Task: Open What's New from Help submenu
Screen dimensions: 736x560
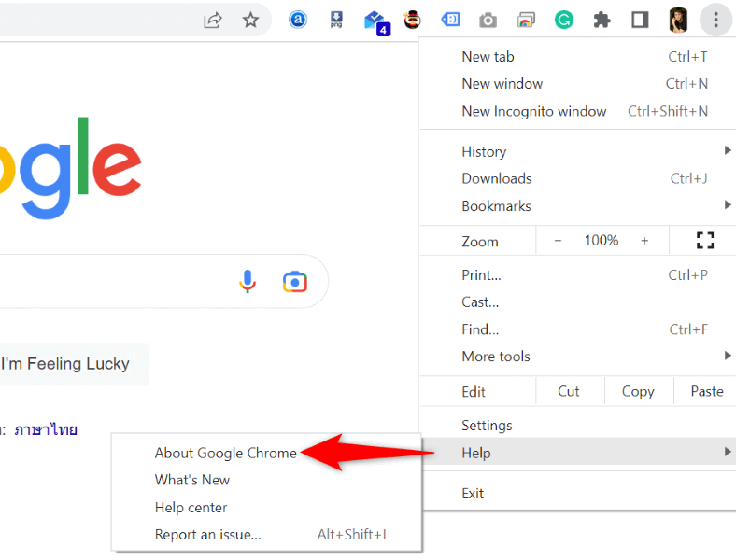Action: [266, 481]
